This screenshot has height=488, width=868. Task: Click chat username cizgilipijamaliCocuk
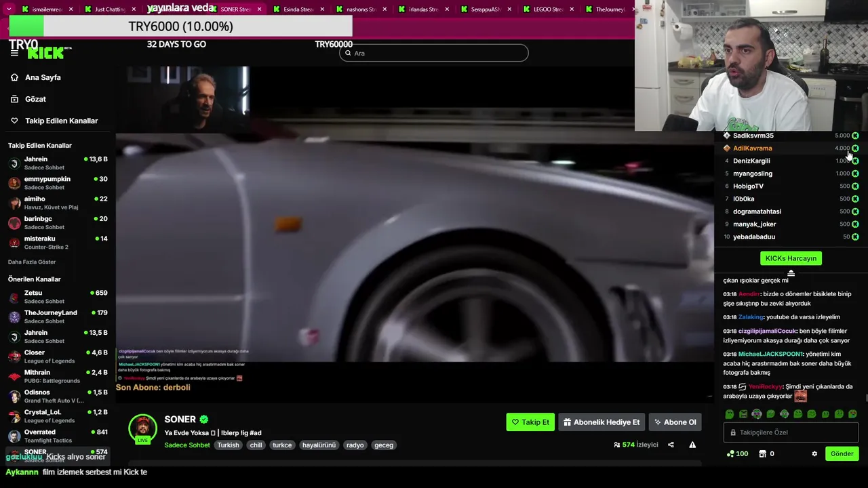point(768,331)
